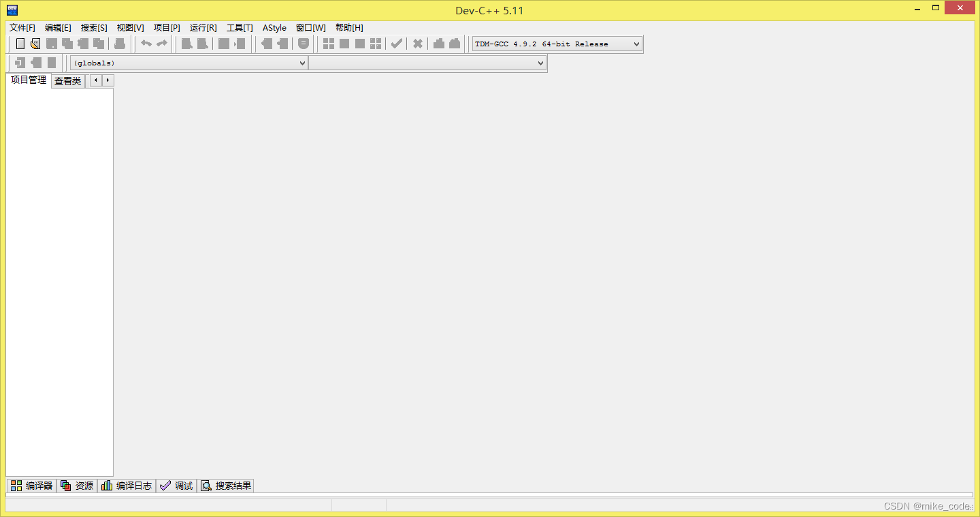The image size is (980, 517).
Task: Open the 调试 bottom tab
Action: 176,486
